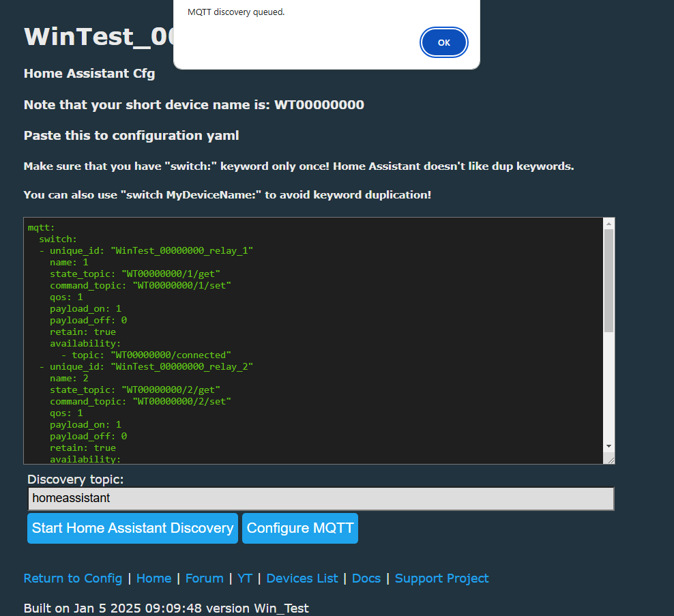Screen dimensions: 674x616
Task: Click state_topic "WT00000000/1/get" line
Action: tap(135, 274)
